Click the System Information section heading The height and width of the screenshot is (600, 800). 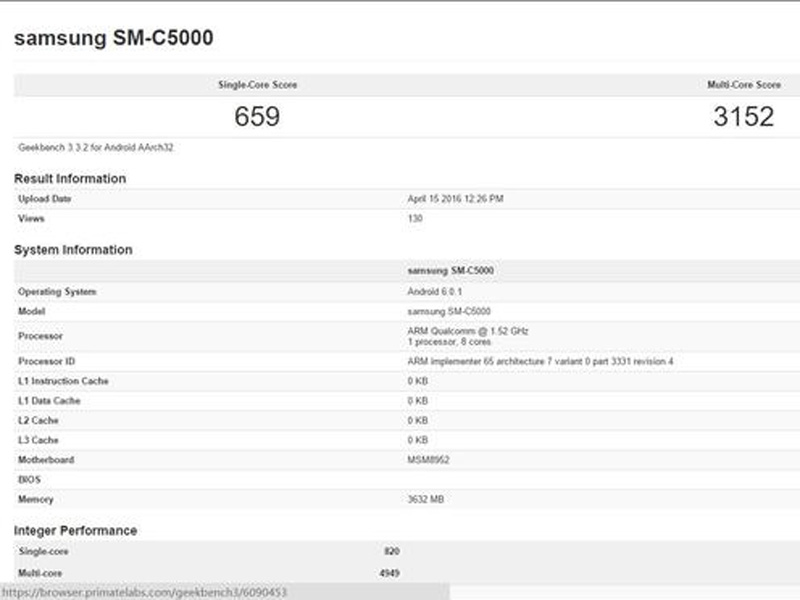tap(73, 249)
